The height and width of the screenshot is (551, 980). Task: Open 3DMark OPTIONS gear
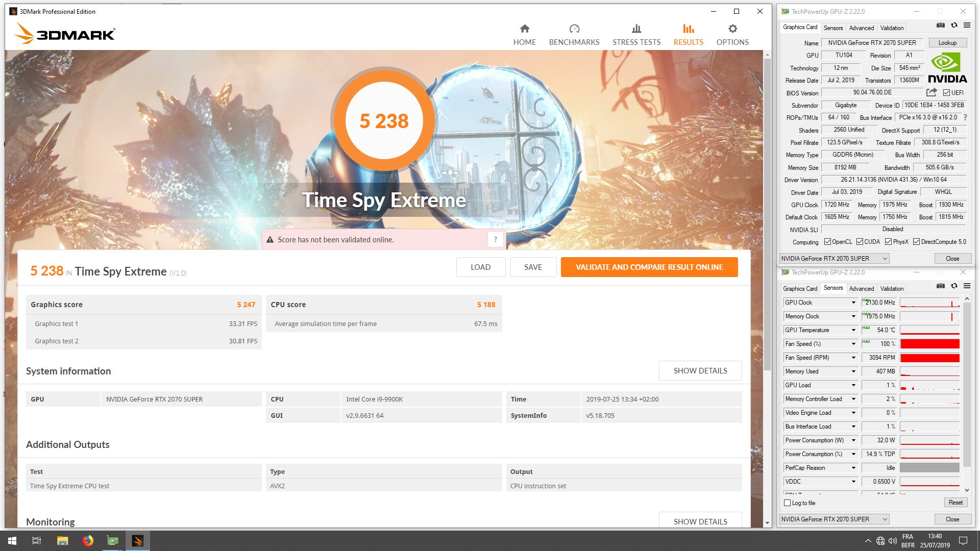[x=732, y=35]
